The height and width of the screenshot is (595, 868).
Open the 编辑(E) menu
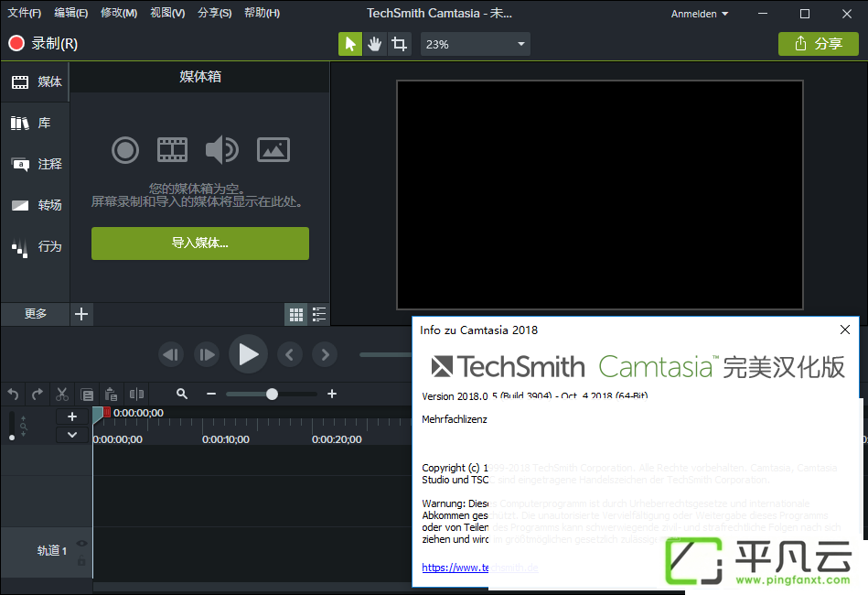click(70, 13)
